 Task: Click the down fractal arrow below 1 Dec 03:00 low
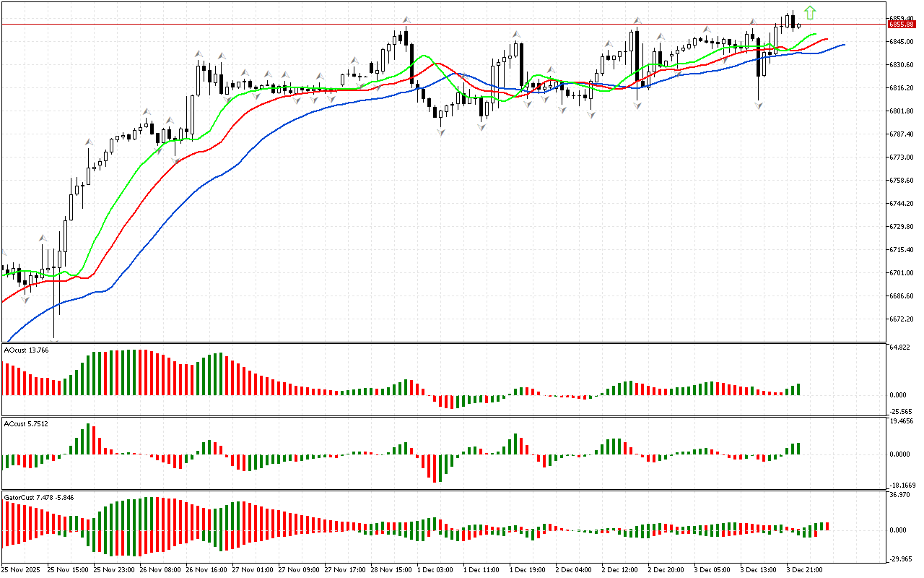click(x=441, y=131)
